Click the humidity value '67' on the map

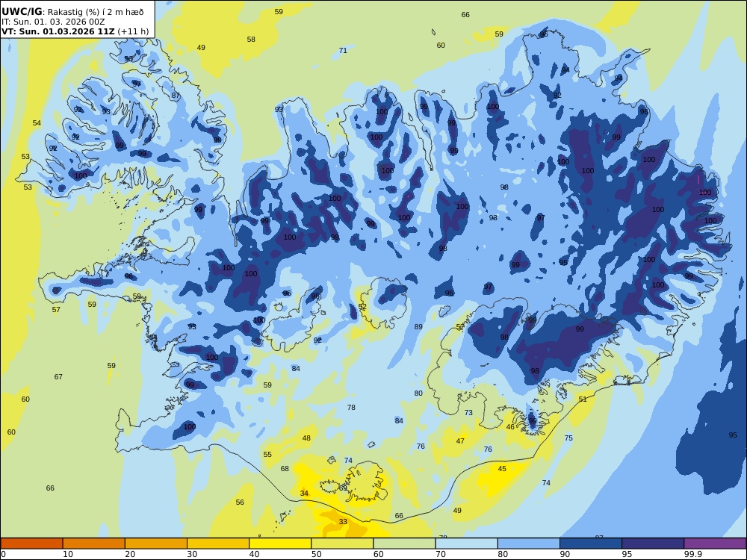coord(58,376)
